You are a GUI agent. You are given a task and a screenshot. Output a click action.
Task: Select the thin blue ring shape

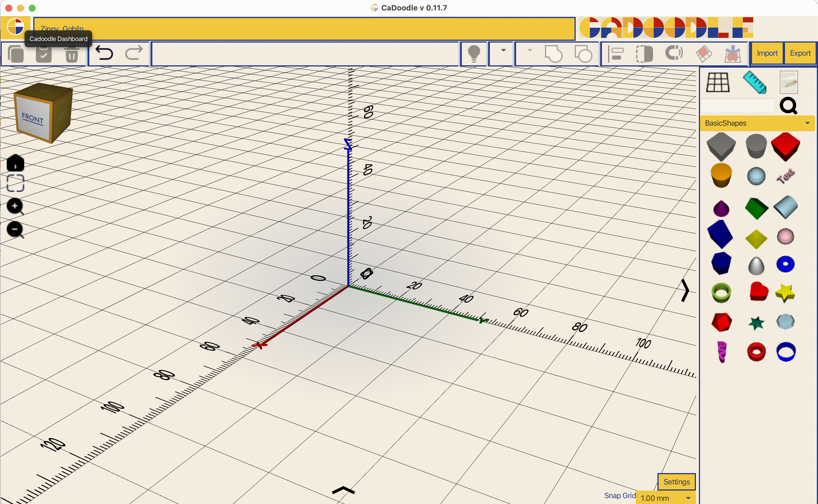pyautogui.click(x=786, y=352)
